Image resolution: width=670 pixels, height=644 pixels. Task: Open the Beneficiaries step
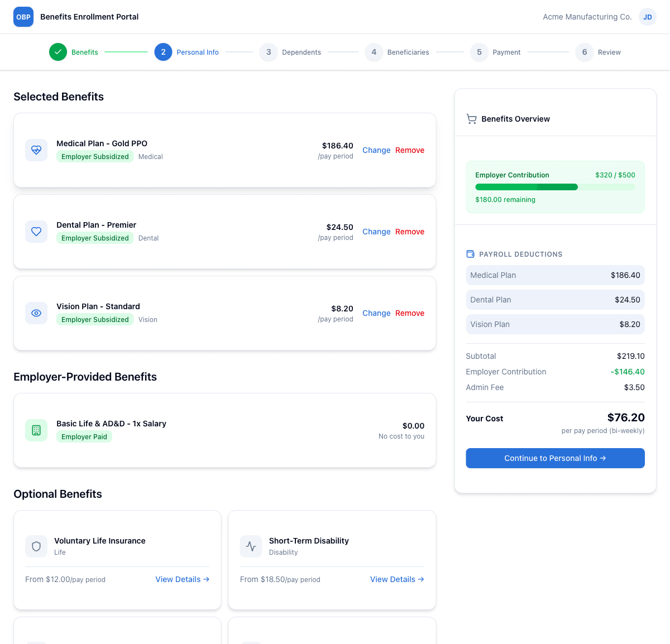374,52
